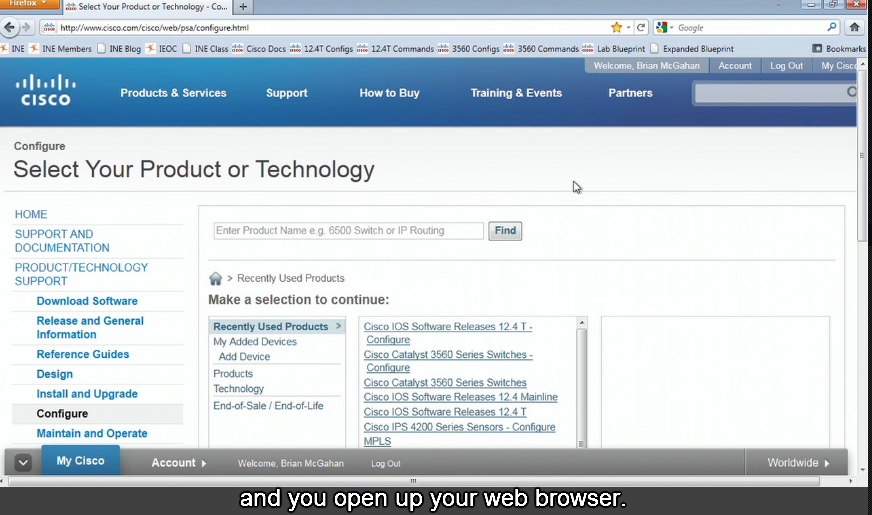Open Cisco IPS 4200 Series Sensors - Configure
The height and width of the screenshot is (515, 872).
(459, 427)
